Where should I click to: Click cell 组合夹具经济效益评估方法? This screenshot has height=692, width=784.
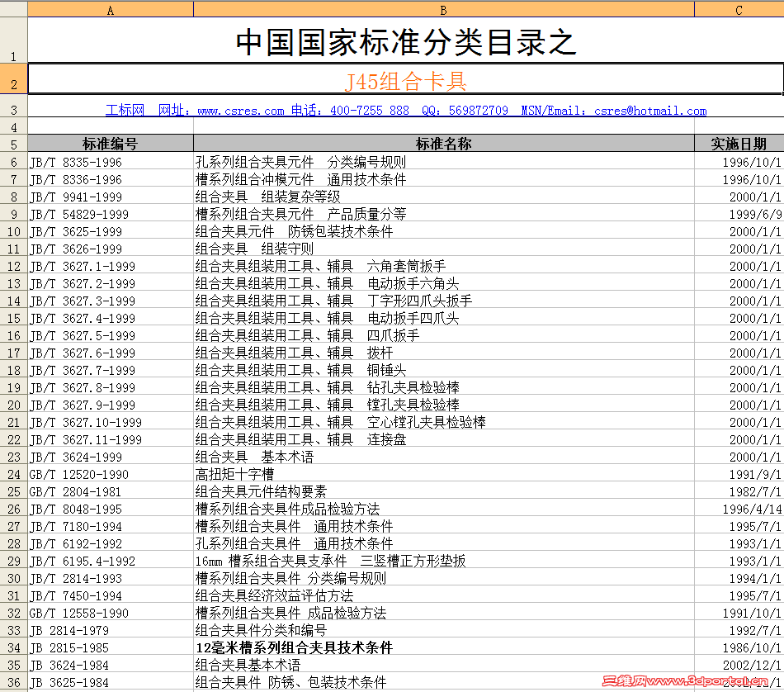(x=443, y=595)
